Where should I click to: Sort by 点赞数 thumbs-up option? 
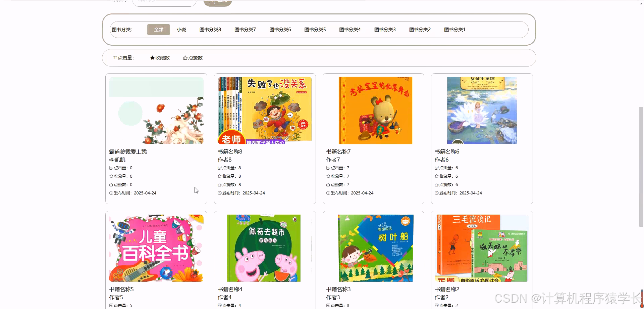[x=193, y=58]
